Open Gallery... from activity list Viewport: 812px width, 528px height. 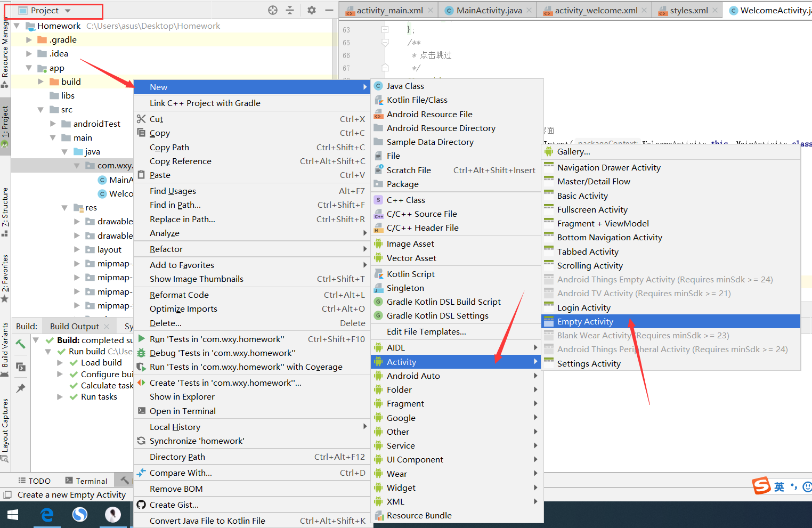pyautogui.click(x=671, y=151)
